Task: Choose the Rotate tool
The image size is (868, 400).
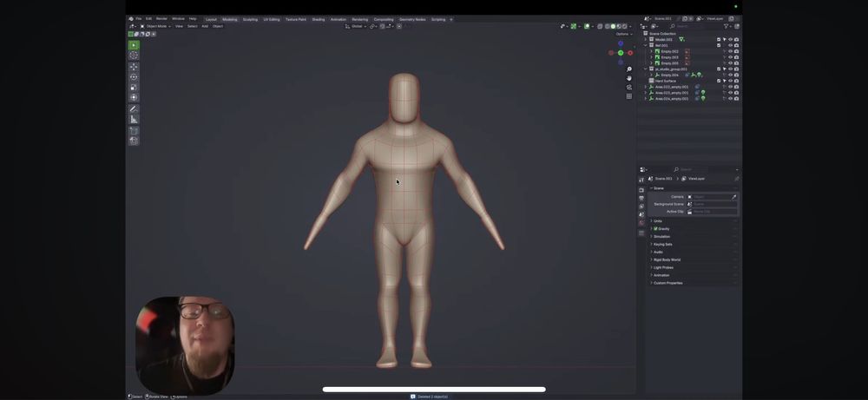Action: [x=134, y=77]
